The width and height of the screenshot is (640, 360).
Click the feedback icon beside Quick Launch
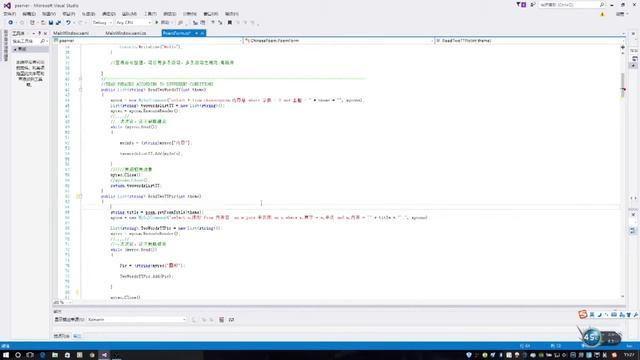pyautogui.click(x=533, y=5)
